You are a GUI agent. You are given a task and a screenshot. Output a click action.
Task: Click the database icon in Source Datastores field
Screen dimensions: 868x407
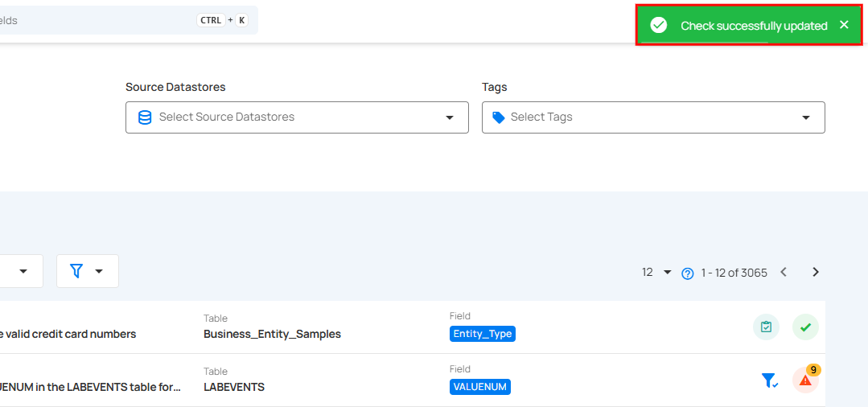pos(145,117)
